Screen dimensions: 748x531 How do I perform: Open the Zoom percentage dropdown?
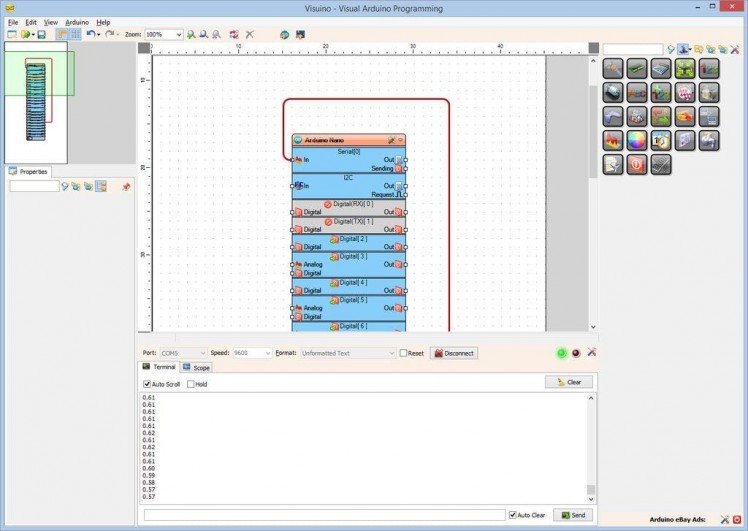click(179, 34)
